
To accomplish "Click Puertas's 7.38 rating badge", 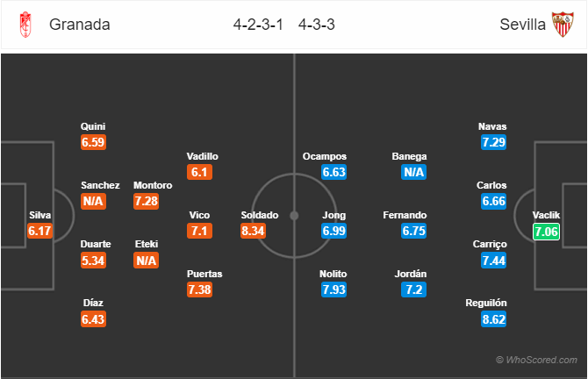I will pyautogui.click(x=199, y=290).
